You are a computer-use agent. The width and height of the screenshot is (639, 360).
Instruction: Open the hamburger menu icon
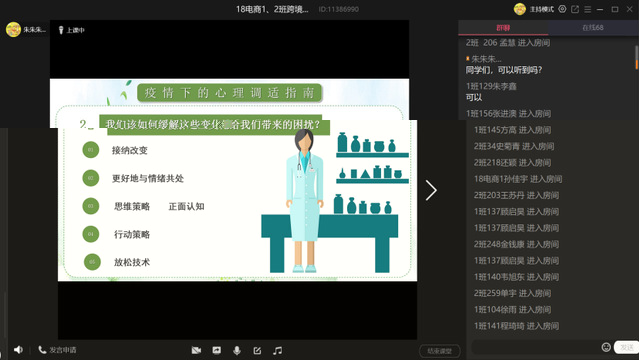click(x=588, y=9)
